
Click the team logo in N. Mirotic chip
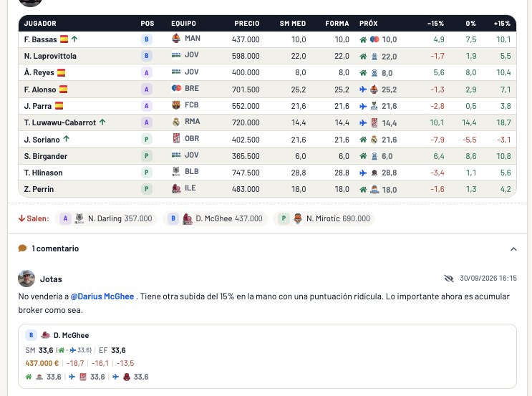pos(298,218)
